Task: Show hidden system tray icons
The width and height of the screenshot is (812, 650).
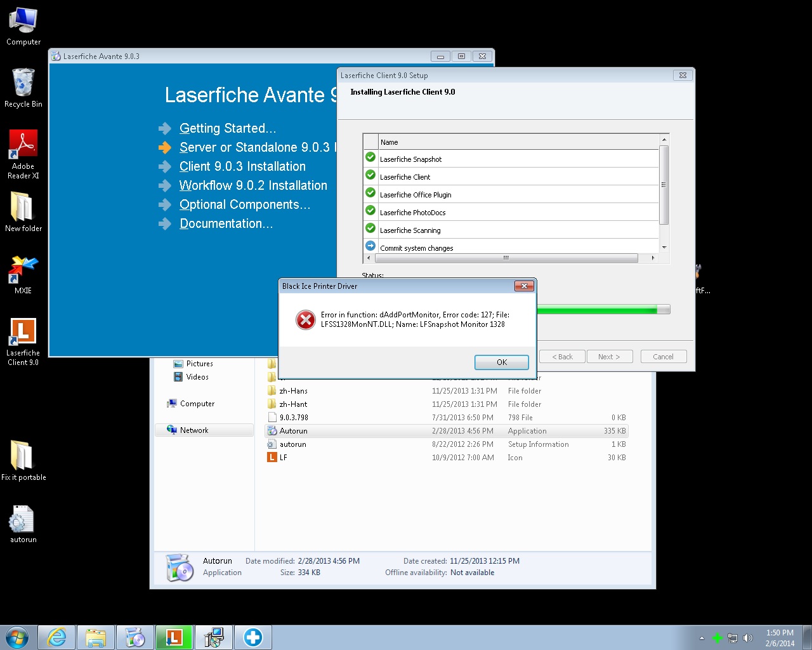Action: point(702,638)
